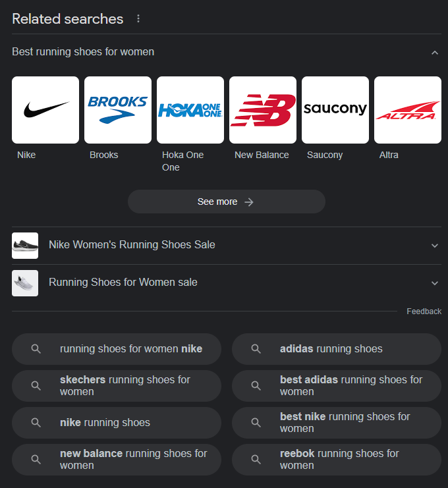Screen dimensions: 448x488
Task: Select the Saucony brand label
Action: pos(325,155)
